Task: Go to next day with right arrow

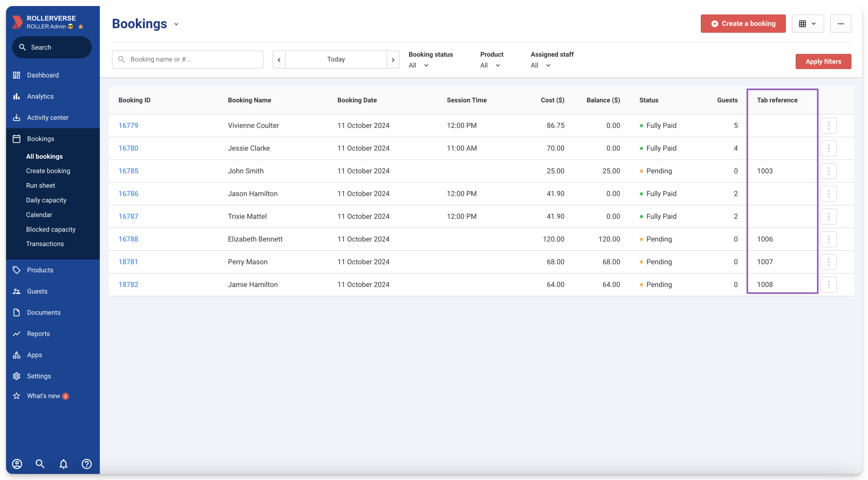Action: click(393, 60)
